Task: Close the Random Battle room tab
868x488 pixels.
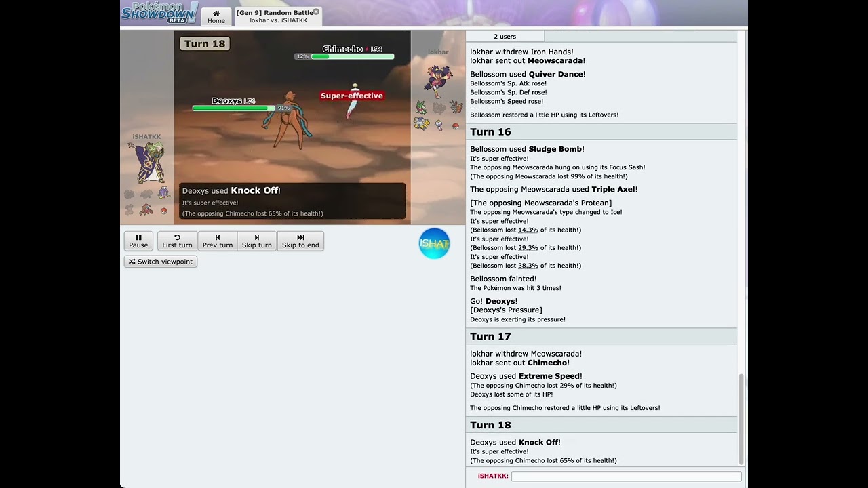Action: click(x=316, y=12)
